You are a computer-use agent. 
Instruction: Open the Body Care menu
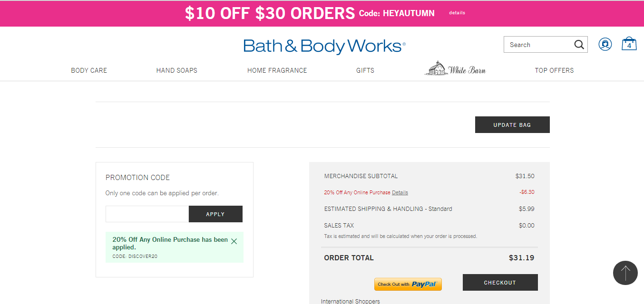click(x=89, y=70)
